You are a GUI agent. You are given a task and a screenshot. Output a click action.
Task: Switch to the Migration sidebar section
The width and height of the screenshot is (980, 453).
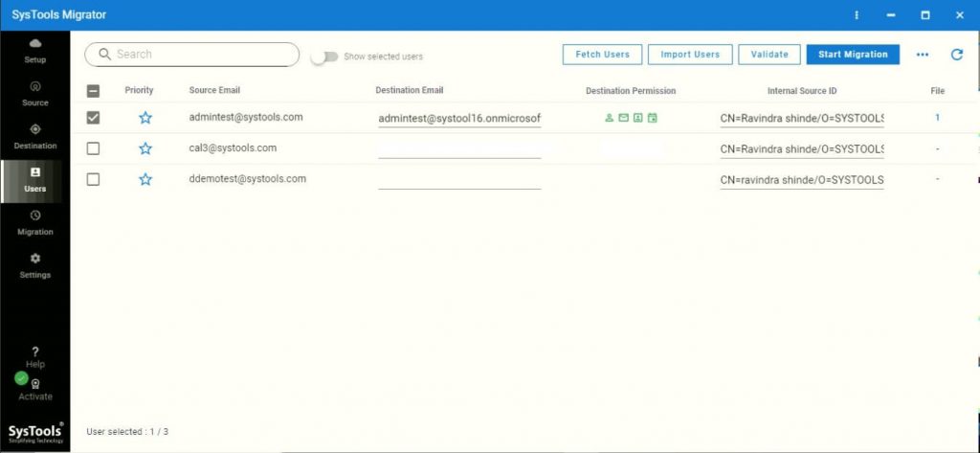click(x=35, y=223)
